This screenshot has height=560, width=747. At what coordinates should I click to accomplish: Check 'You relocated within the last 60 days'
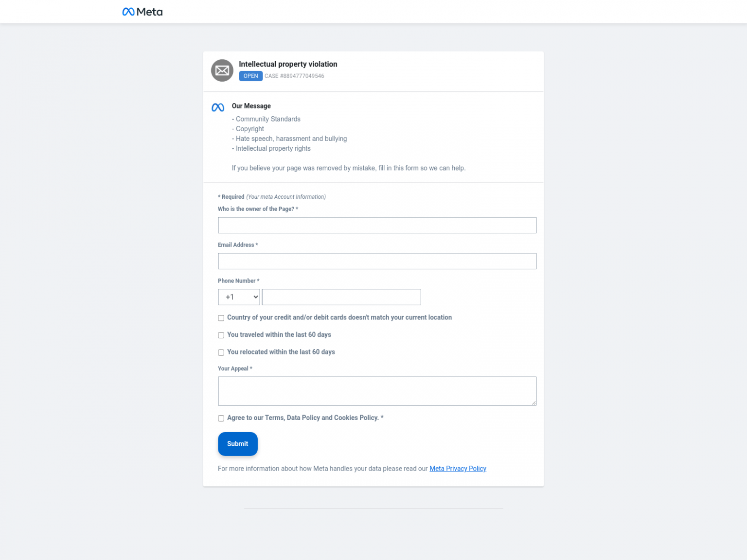pyautogui.click(x=221, y=352)
